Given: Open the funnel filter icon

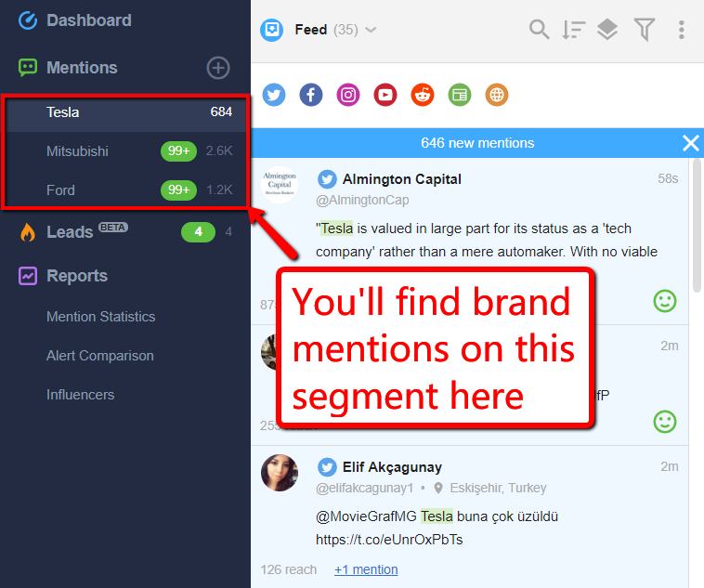Looking at the screenshot, I should (645, 30).
